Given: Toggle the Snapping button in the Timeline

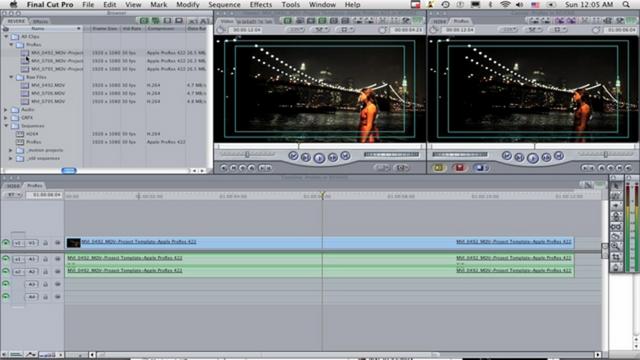Looking at the screenshot, I should click(x=599, y=185).
